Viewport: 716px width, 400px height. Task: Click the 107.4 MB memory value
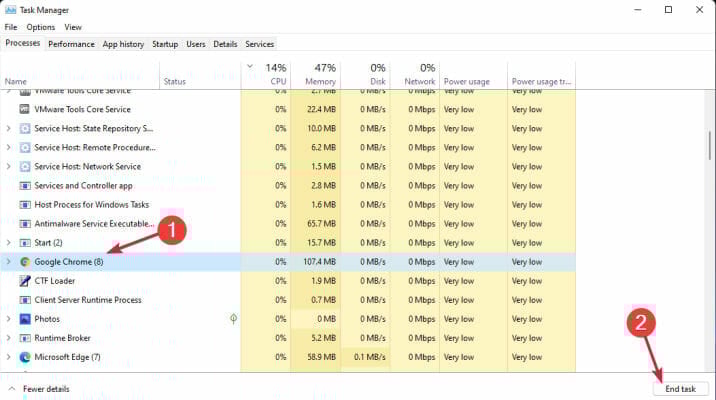pyautogui.click(x=319, y=262)
